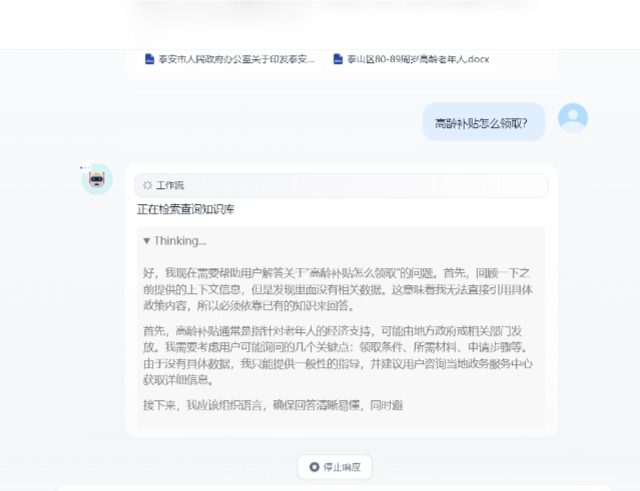This screenshot has height=491, width=640.
Task: Click the user profile avatar
Action: pos(573,118)
